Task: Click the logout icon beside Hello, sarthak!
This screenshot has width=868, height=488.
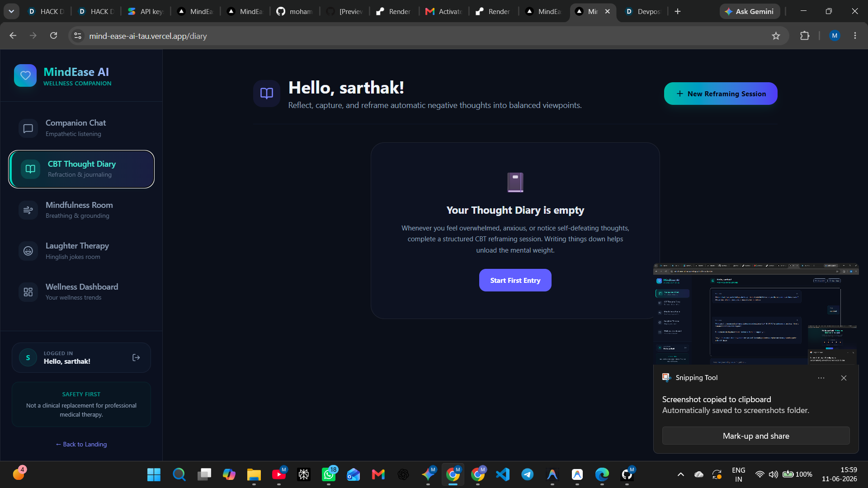Action: point(136,357)
